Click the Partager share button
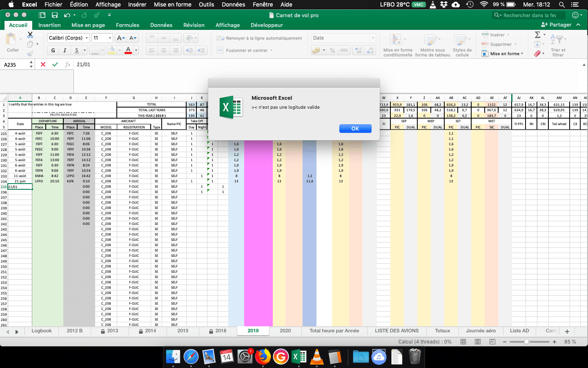 point(556,25)
